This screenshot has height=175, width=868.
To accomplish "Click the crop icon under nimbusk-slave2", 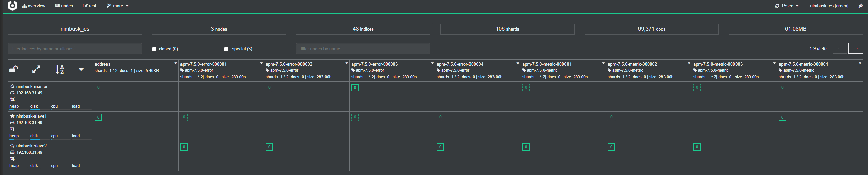I will coord(12,159).
